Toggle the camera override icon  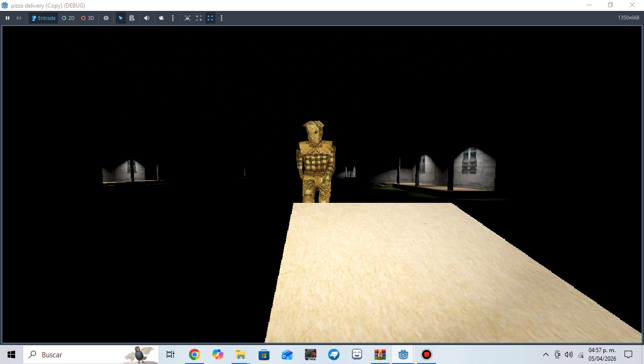pyautogui.click(x=161, y=18)
